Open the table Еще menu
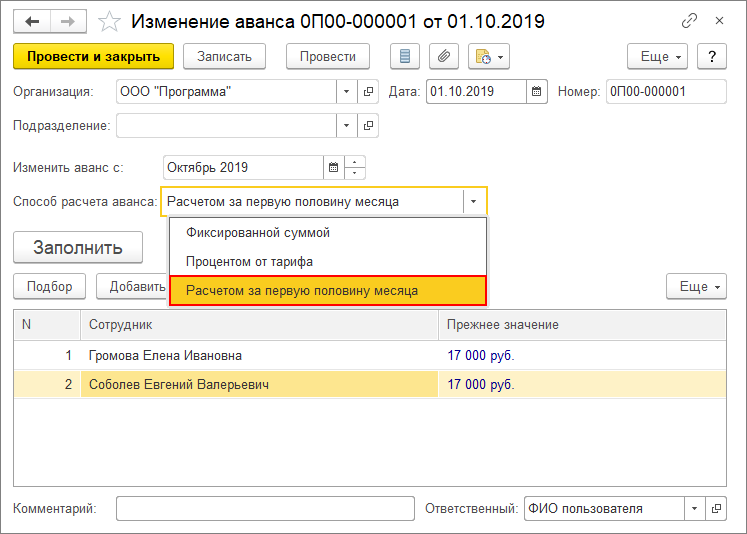The height and width of the screenshot is (534, 747). [x=696, y=286]
